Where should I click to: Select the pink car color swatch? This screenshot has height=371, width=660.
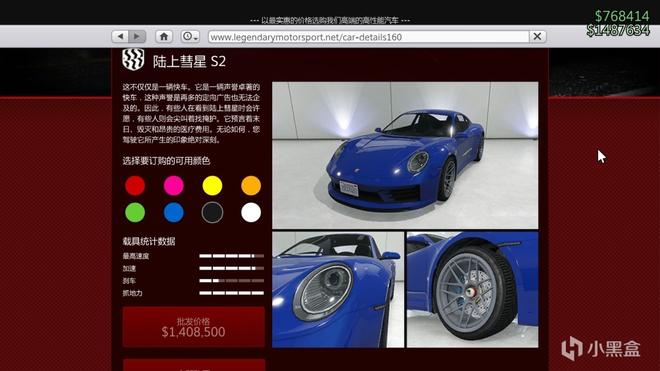[173, 186]
